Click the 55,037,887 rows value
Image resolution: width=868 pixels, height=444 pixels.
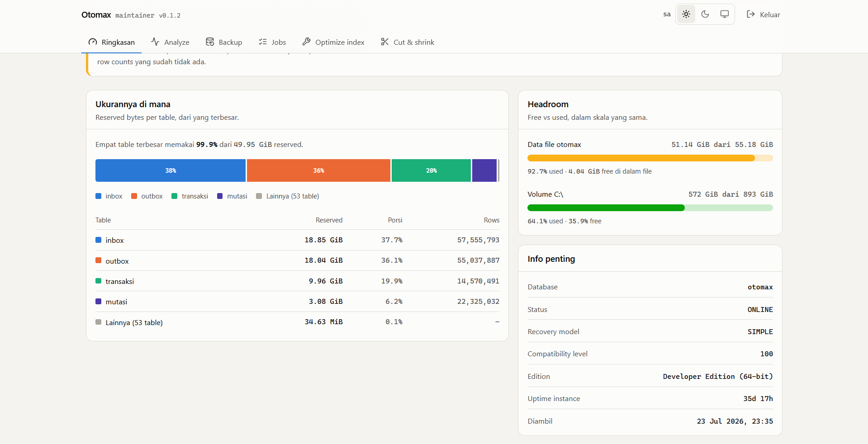click(478, 260)
